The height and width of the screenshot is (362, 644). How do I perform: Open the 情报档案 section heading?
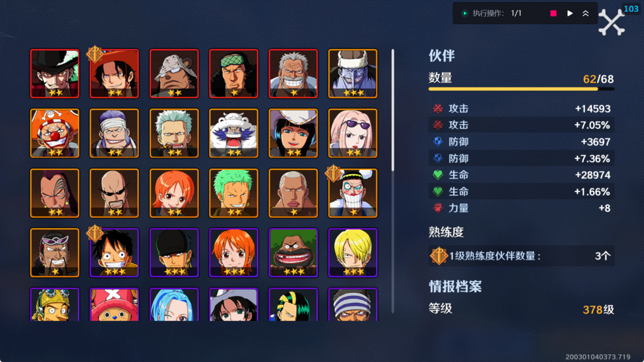455,286
